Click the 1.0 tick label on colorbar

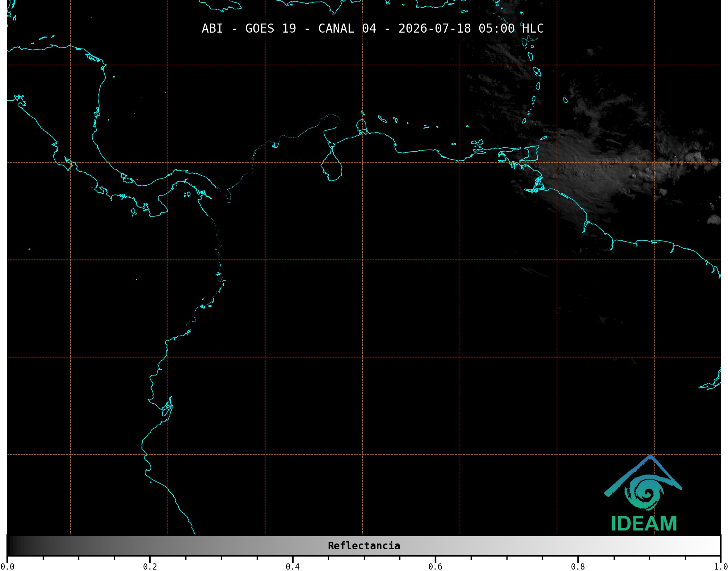click(720, 567)
